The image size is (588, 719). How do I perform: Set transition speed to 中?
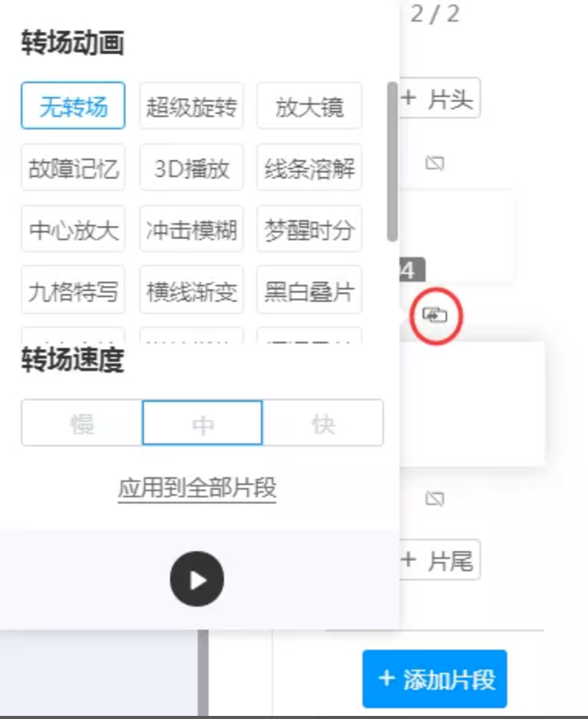click(x=202, y=423)
